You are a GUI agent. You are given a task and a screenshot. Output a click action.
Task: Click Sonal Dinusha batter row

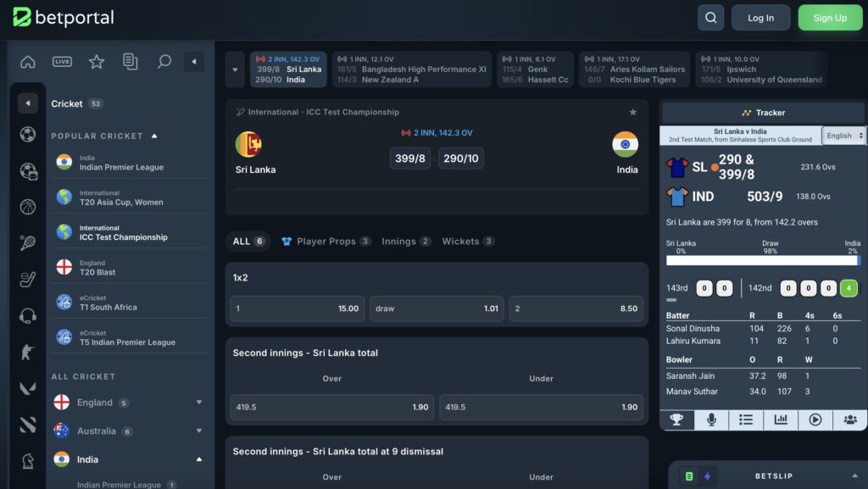(x=763, y=329)
